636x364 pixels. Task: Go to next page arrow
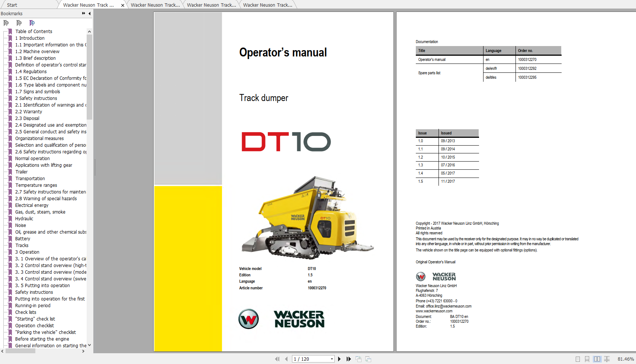pos(339,359)
